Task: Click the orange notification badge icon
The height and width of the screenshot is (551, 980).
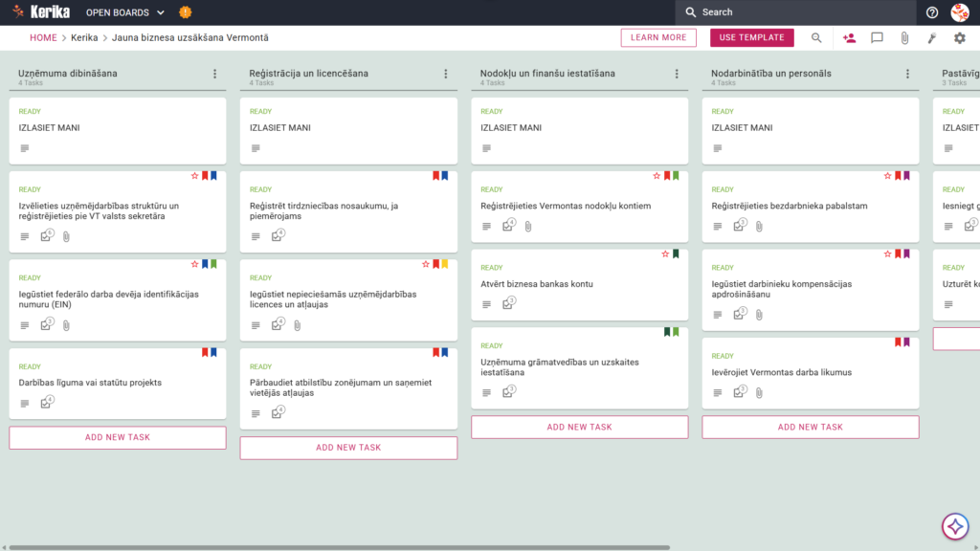Action: [x=185, y=11]
